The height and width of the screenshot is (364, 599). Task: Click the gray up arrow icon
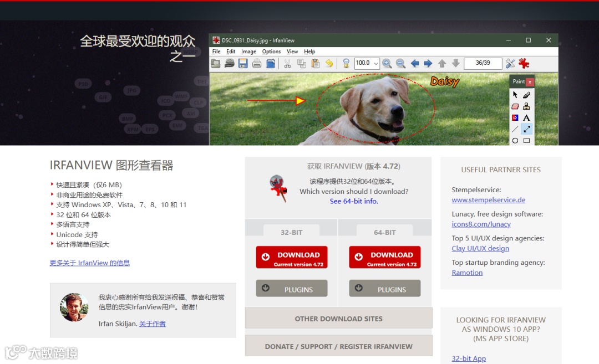[442, 63]
